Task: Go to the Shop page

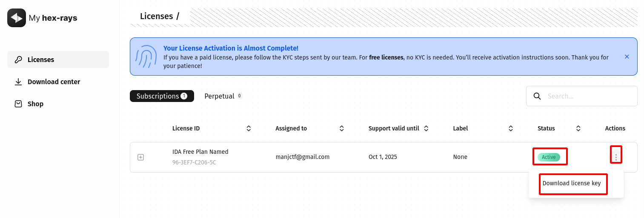Action: point(35,104)
